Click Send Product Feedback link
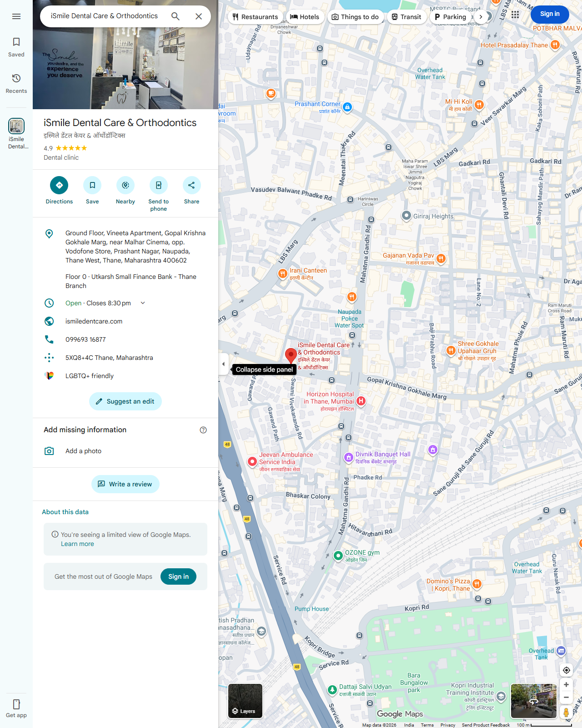Image resolution: width=582 pixels, height=728 pixels. click(486, 725)
